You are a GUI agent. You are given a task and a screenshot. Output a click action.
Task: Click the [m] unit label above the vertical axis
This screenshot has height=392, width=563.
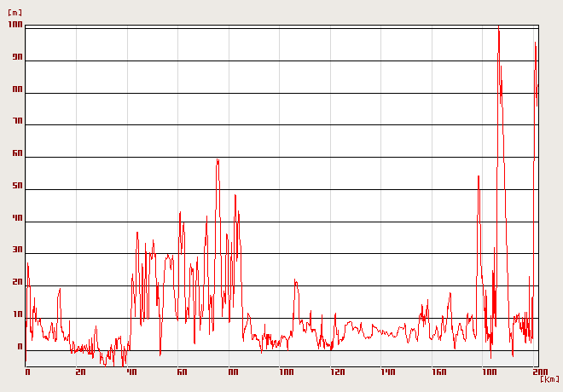(x=15, y=13)
